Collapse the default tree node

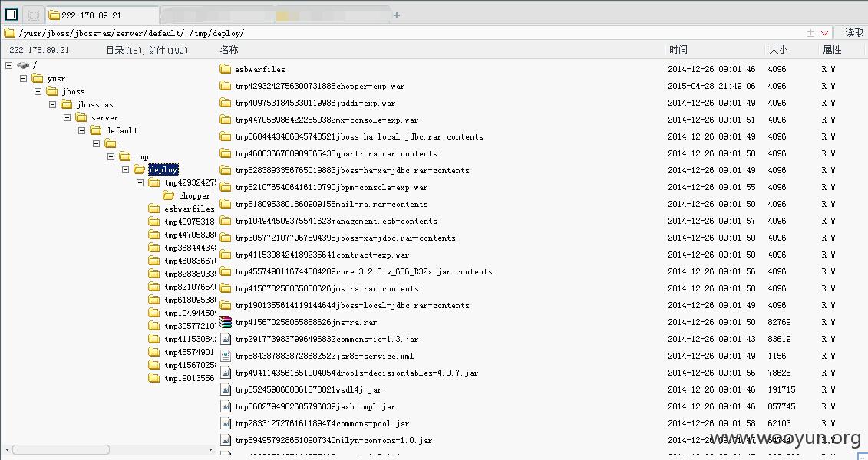pyautogui.click(x=81, y=130)
